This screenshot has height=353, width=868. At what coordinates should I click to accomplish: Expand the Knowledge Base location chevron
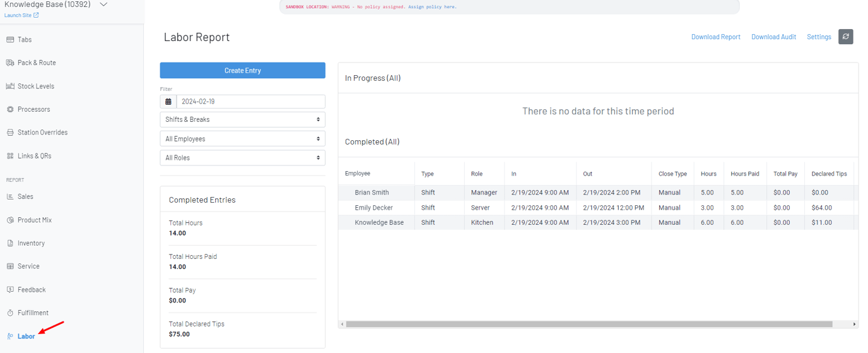[x=104, y=4]
